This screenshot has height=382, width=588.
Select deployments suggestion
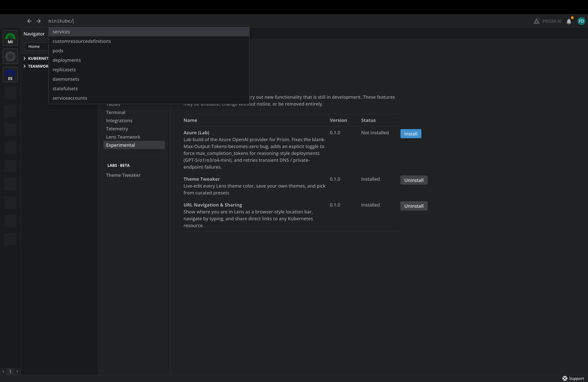[149, 60]
